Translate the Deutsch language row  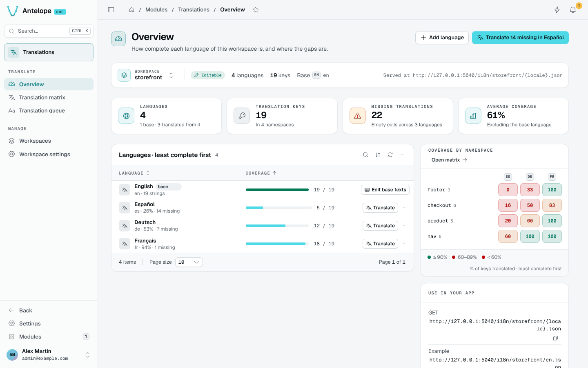pos(380,226)
